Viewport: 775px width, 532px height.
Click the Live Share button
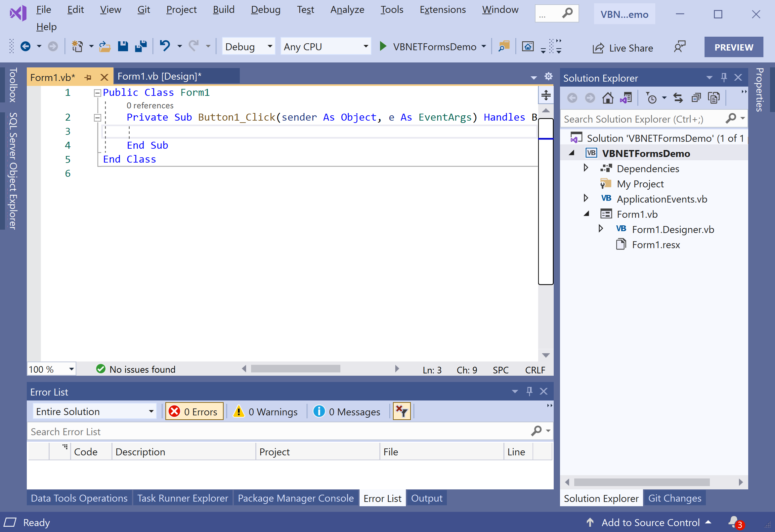click(x=623, y=48)
